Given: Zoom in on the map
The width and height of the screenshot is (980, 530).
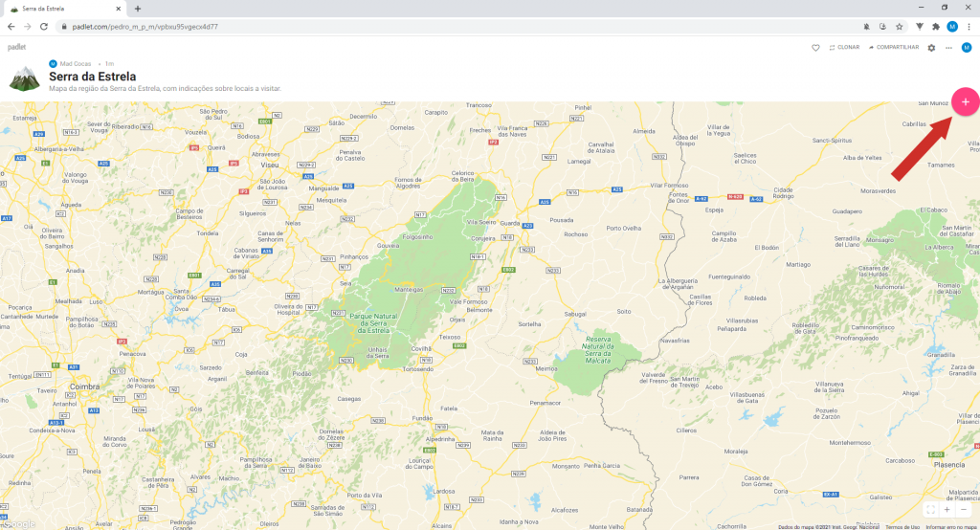Looking at the screenshot, I should (947, 509).
